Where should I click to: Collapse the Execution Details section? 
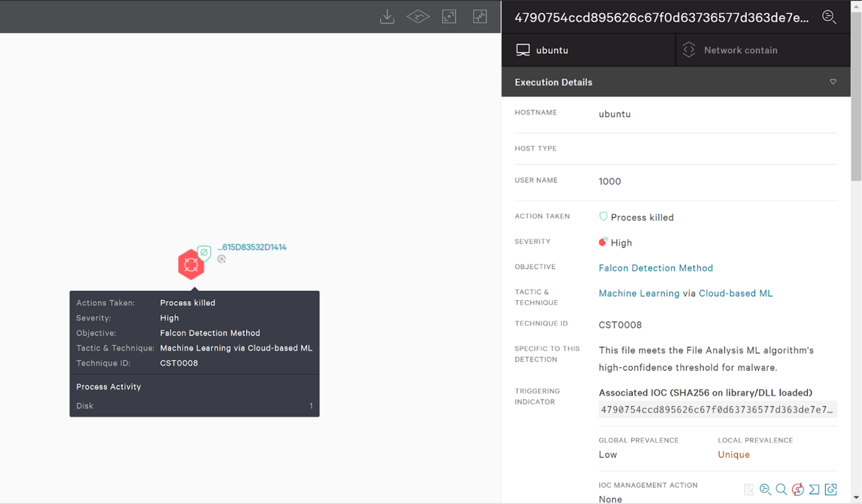click(833, 82)
